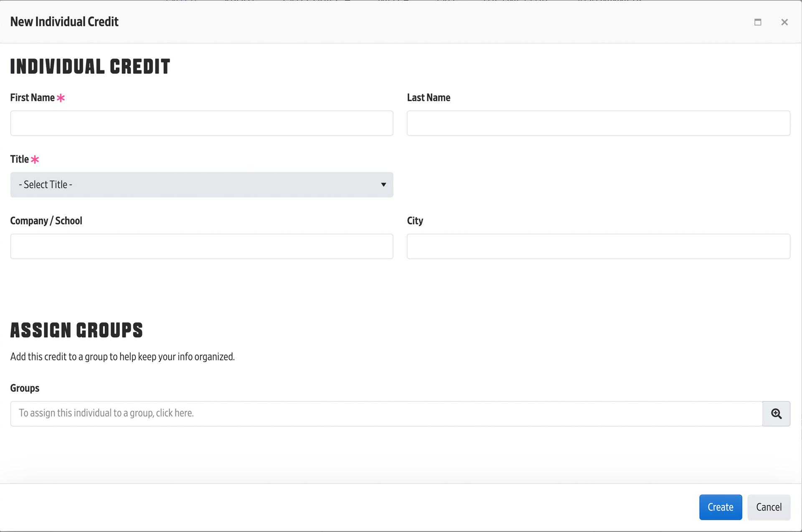Viewport: 802px width, 532px height.
Task: Maximize the New Individual Credit dialog
Action: pos(758,22)
